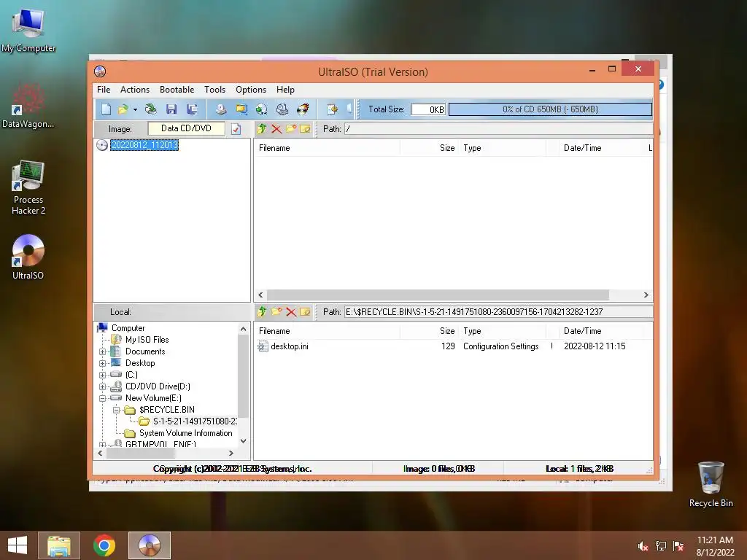Open the Options menu

tap(251, 90)
